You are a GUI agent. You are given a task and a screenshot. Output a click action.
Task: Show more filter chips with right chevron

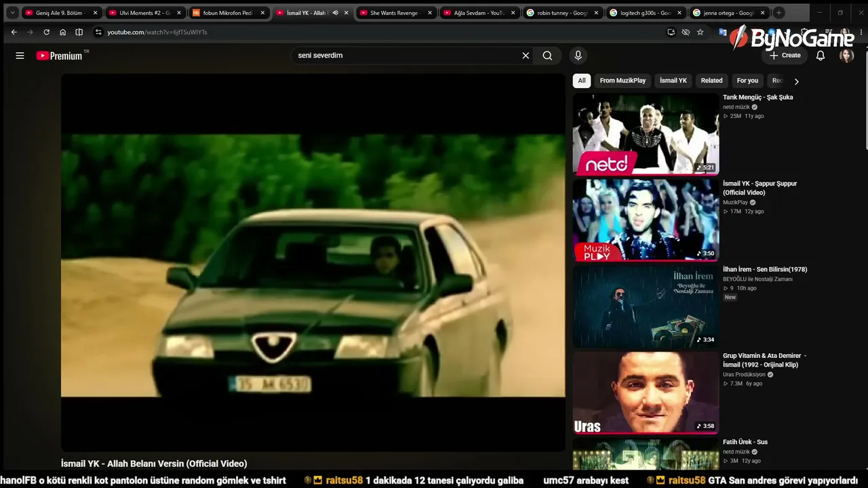pos(796,81)
